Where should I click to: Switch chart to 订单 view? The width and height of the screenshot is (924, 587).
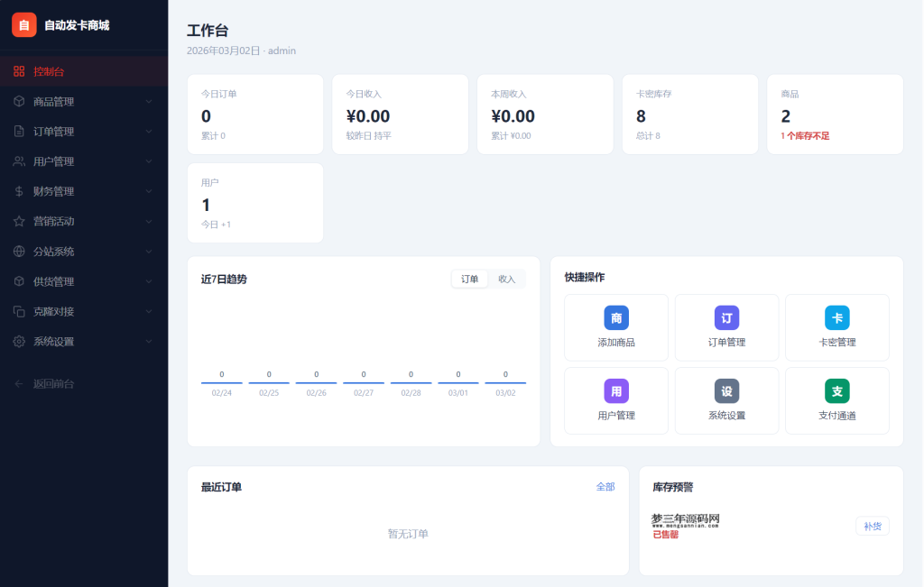[469, 279]
